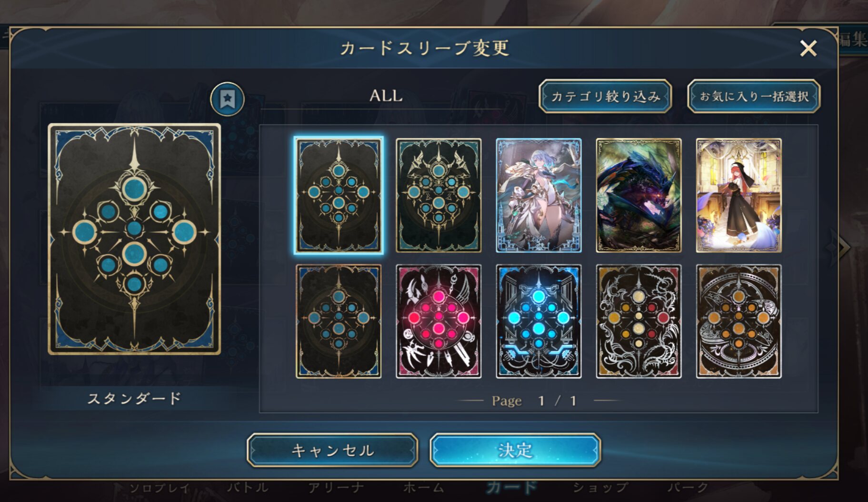The image size is (868, 502).
Task: Select the standard blue-orb card sleeve
Action: 339,195
